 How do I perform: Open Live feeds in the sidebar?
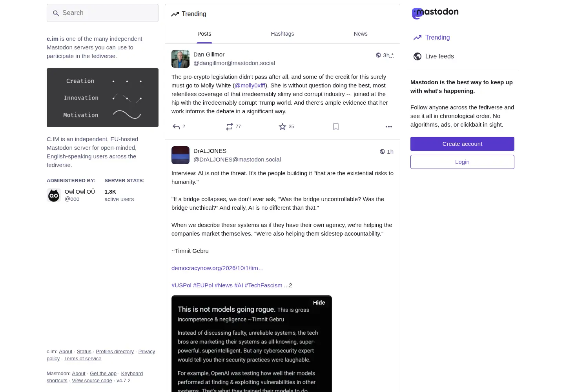463,56
